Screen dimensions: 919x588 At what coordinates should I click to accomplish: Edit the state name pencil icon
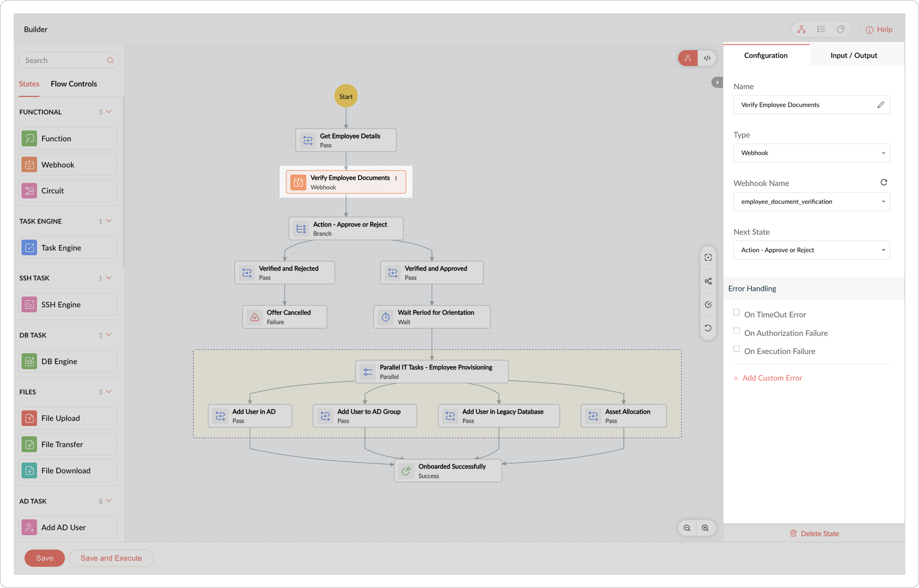tap(880, 105)
